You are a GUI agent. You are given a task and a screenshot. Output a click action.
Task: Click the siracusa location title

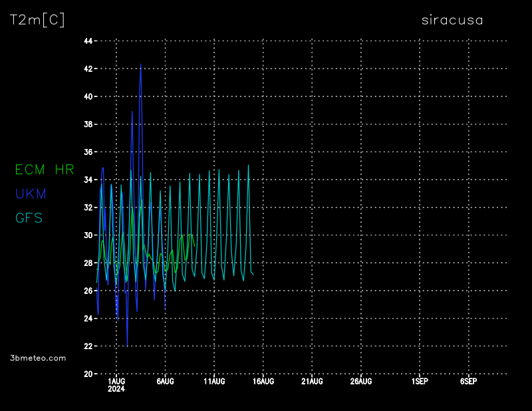click(x=452, y=20)
